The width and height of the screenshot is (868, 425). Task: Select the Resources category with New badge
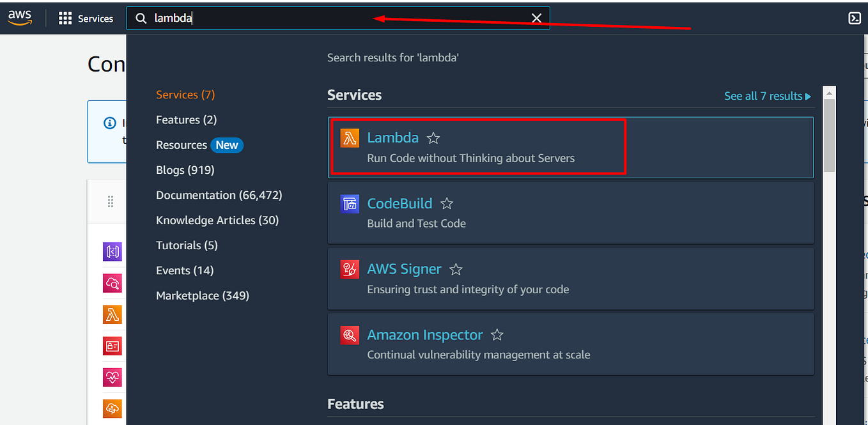tap(199, 144)
